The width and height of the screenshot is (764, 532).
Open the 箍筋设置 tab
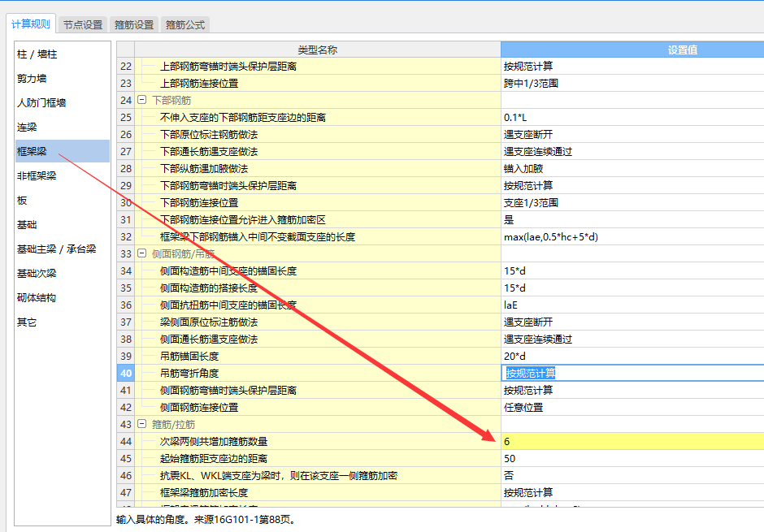click(x=134, y=25)
